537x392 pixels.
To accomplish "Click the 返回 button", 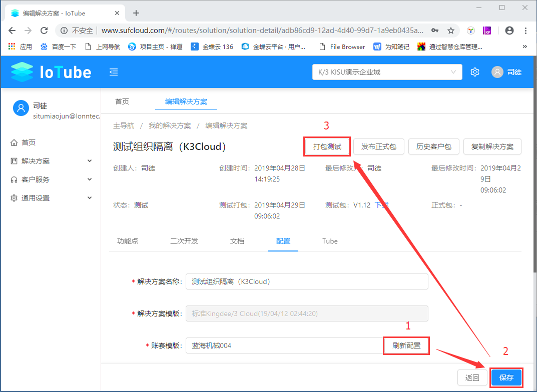I will [x=472, y=377].
